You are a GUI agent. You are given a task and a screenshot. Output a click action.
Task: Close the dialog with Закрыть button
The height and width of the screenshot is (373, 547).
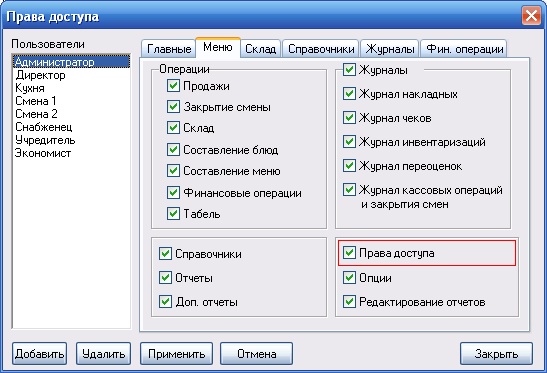tap(496, 354)
